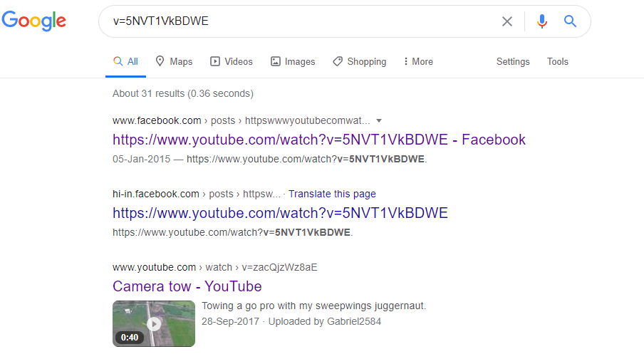644x354 pixels.
Task: Start voice search with the microphone icon
Action: click(x=542, y=21)
